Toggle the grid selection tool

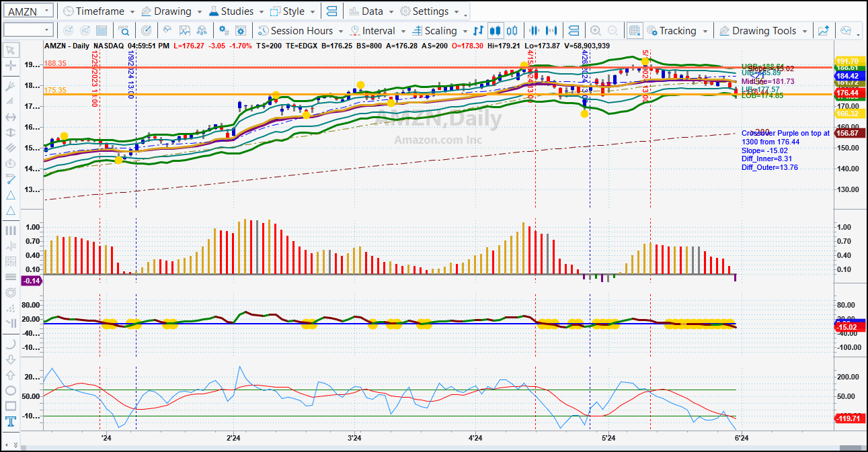coord(634,31)
